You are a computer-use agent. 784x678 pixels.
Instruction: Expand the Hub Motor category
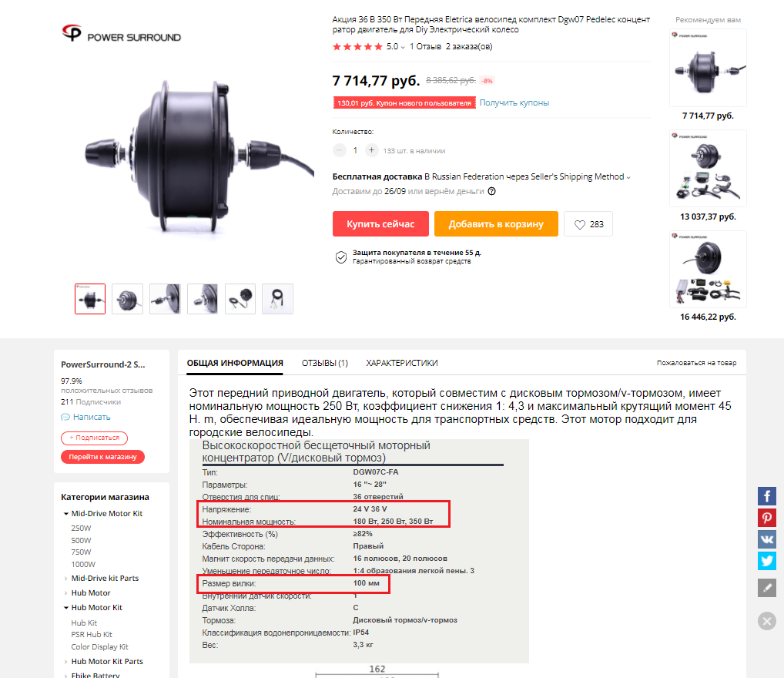tap(66, 593)
